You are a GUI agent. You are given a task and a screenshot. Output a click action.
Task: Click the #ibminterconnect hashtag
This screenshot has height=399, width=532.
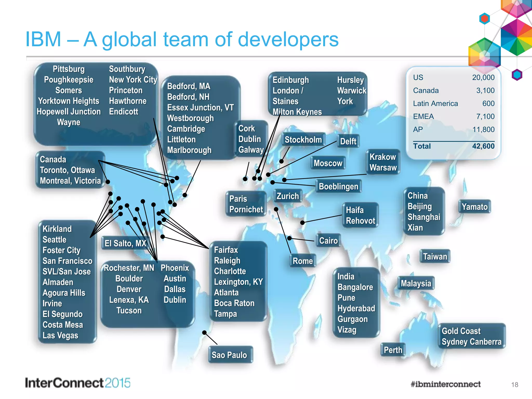point(445,384)
